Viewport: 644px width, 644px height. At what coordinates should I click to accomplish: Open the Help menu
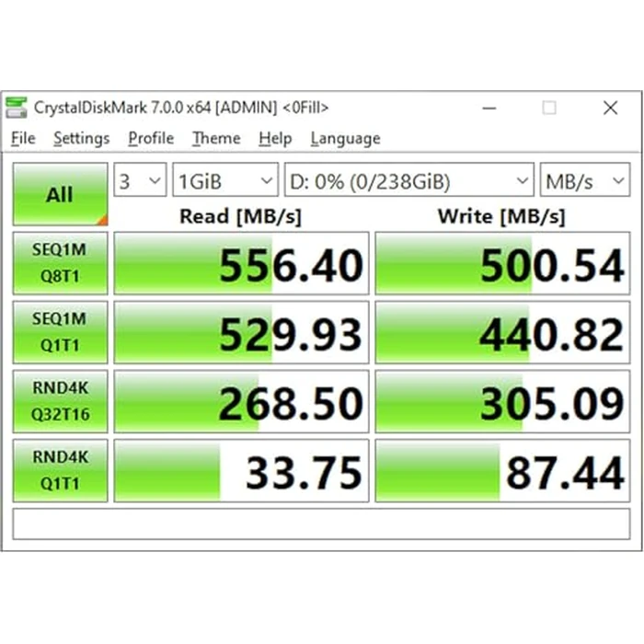pos(275,138)
